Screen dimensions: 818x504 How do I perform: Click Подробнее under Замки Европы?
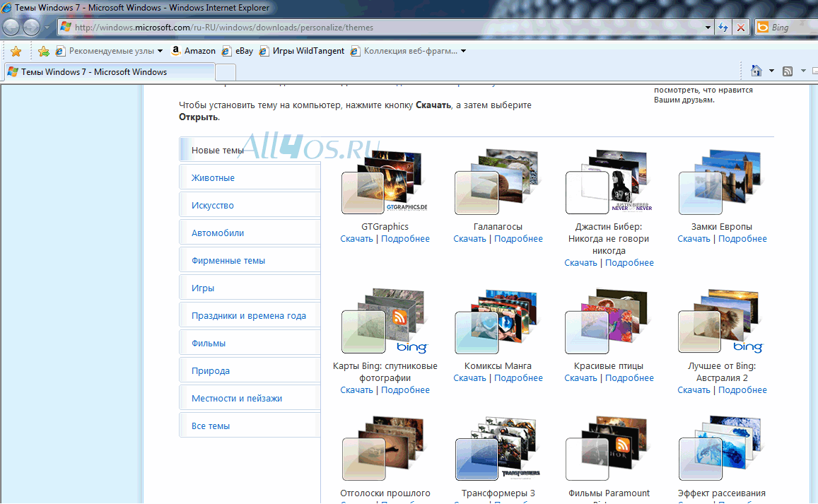click(743, 239)
